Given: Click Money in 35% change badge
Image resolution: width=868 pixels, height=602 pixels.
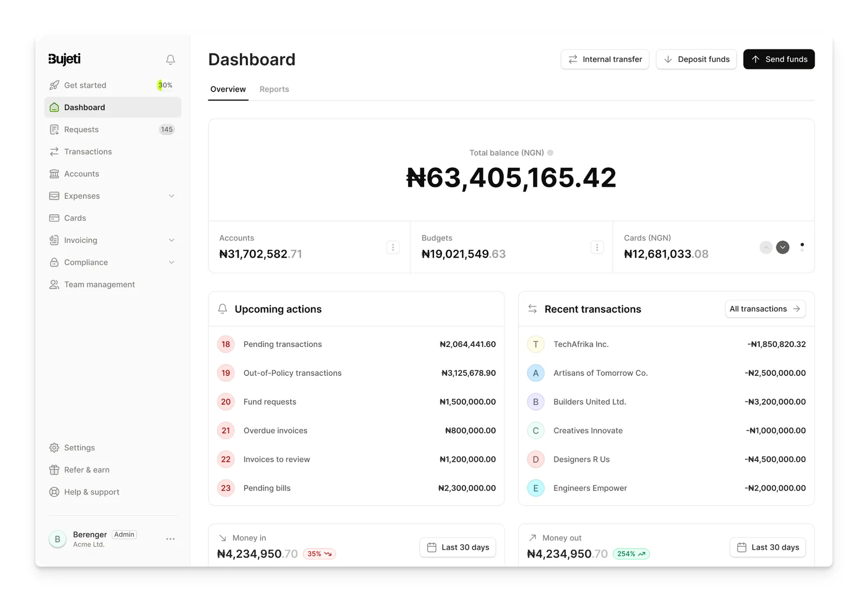Looking at the screenshot, I should point(320,554).
